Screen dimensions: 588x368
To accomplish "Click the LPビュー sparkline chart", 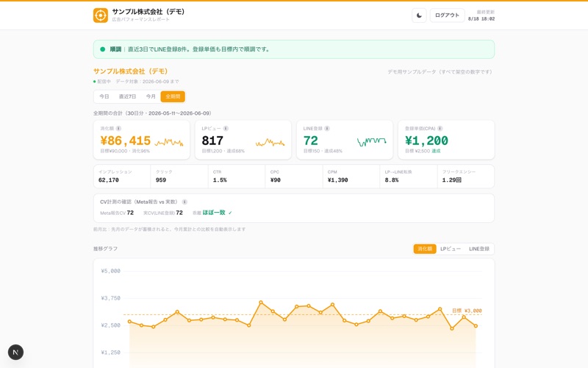I will click(x=270, y=142).
